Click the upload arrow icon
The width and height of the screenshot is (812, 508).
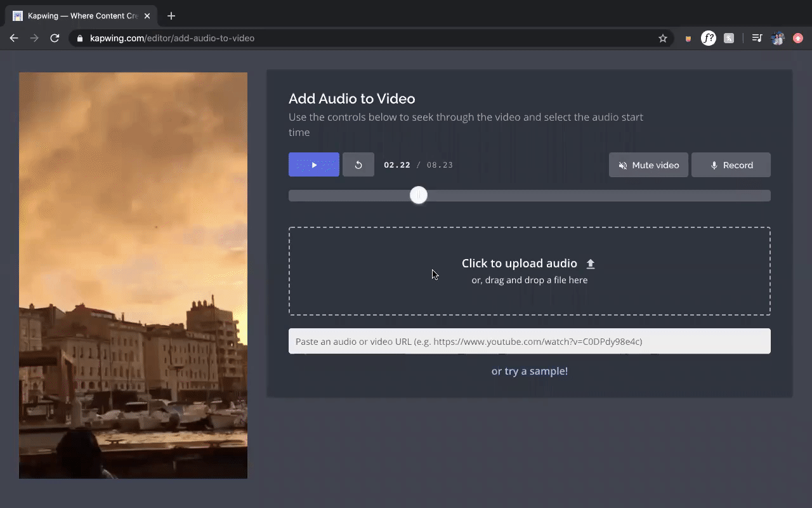tap(591, 264)
